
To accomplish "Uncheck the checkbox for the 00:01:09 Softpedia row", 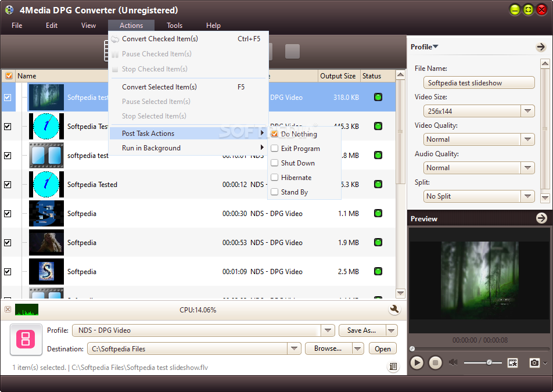I will [8, 272].
